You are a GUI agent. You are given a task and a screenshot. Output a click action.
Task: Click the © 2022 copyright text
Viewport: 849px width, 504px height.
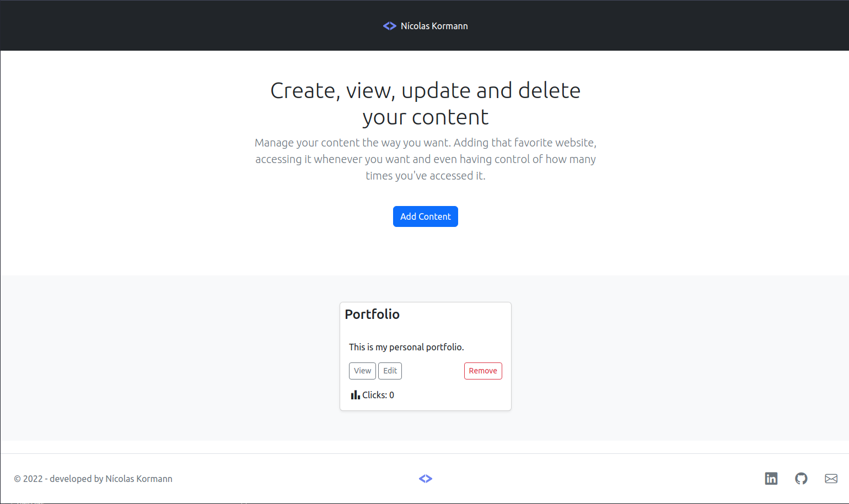pyautogui.click(x=29, y=479)
